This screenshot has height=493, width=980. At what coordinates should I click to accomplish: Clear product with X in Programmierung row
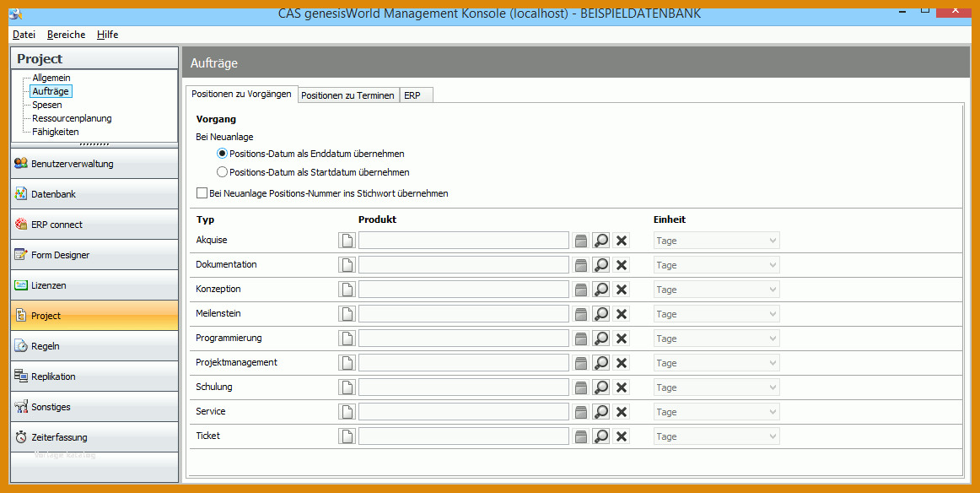coord(622,339)
